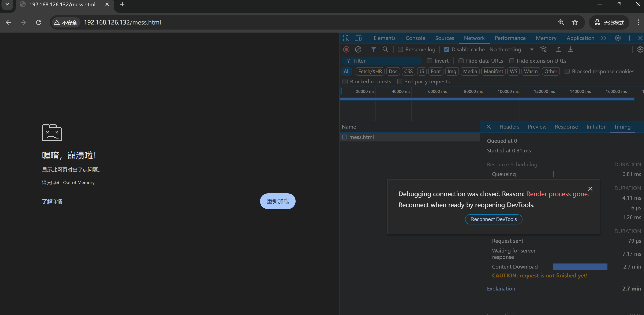This screenshot has width=644, height=315.
Task: Uncheck the Disable cache checkbox
Action: (446, 49)
